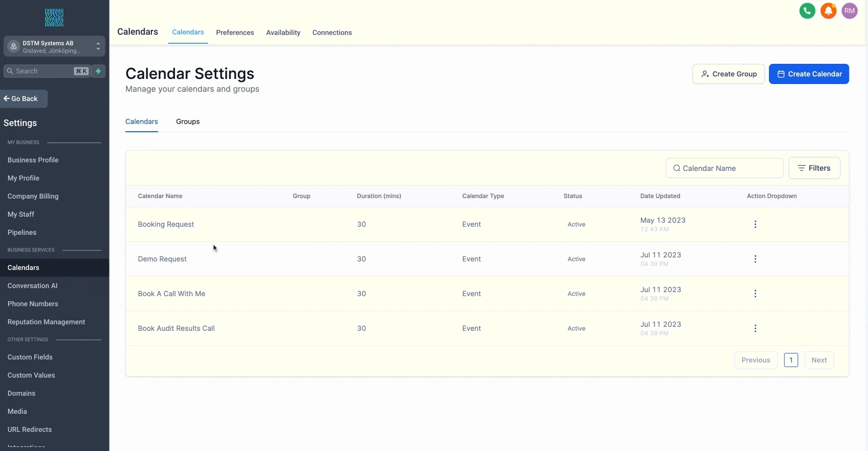Open Conversation AI in the sidebar
This screenshot has height=451, width=868.
point(33,286)
